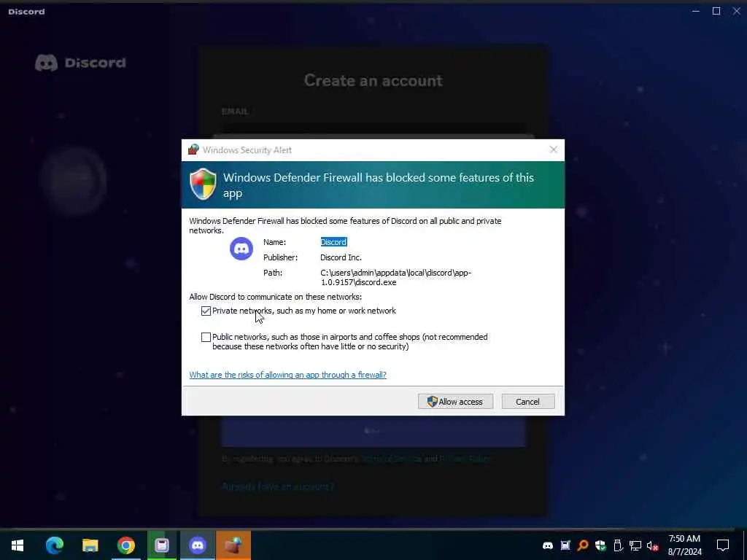This screenshot has height=560, width=747.
Task: Switch to Discord in the taskbar
Action: [197, 545]
